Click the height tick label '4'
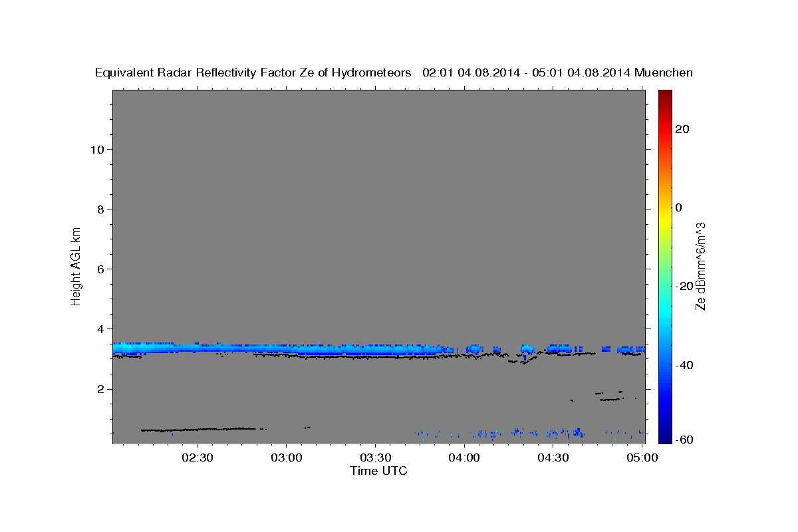This screenshot has width=798, height=532. 101,329
